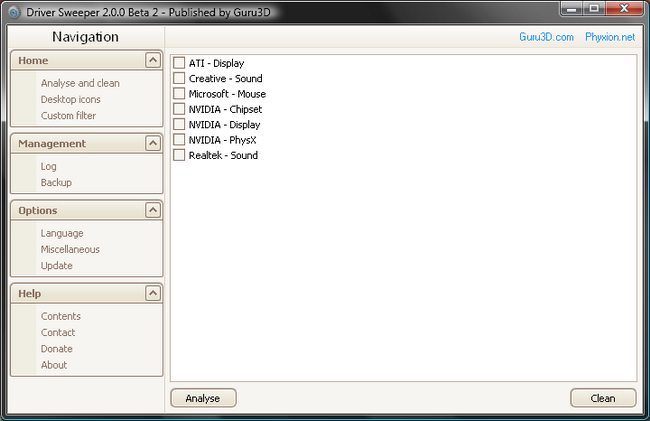The height and width of the screenshot is (421, 650).
Task: Open the Contact page
Action: pos(58,332)
